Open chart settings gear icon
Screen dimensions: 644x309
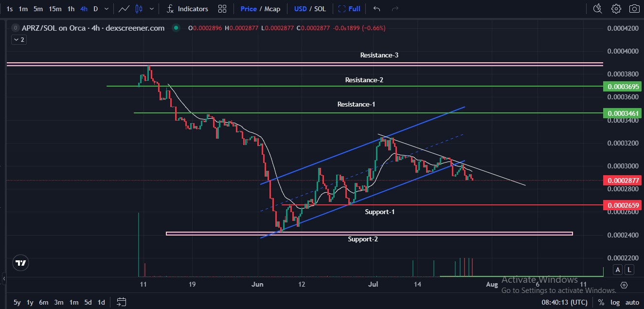tap(616, 9)
